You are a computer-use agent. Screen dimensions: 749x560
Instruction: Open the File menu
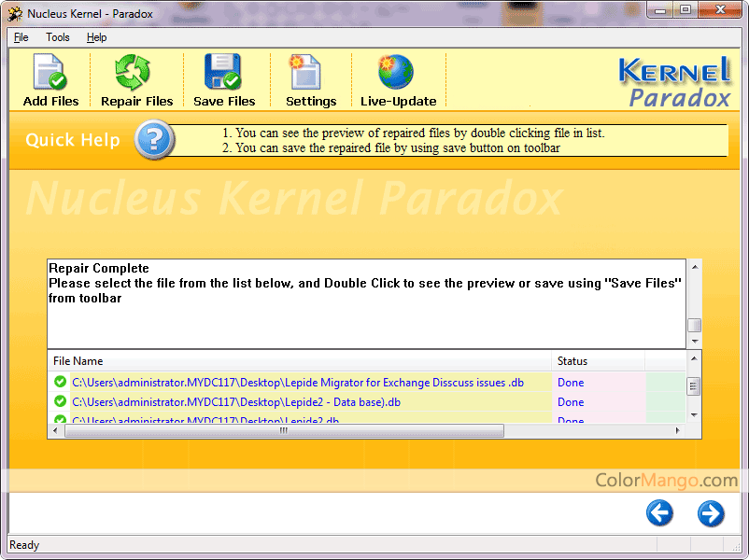[20, 37]
